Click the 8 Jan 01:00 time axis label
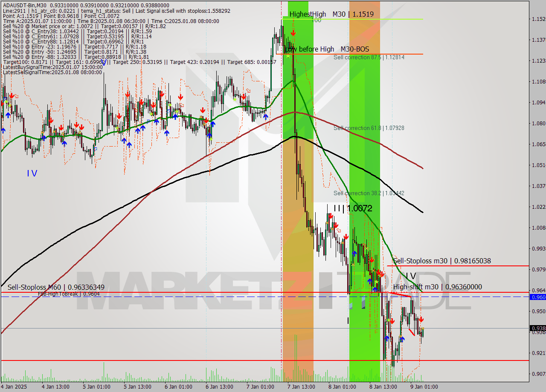The image size is (546, 392). (342, 387)
